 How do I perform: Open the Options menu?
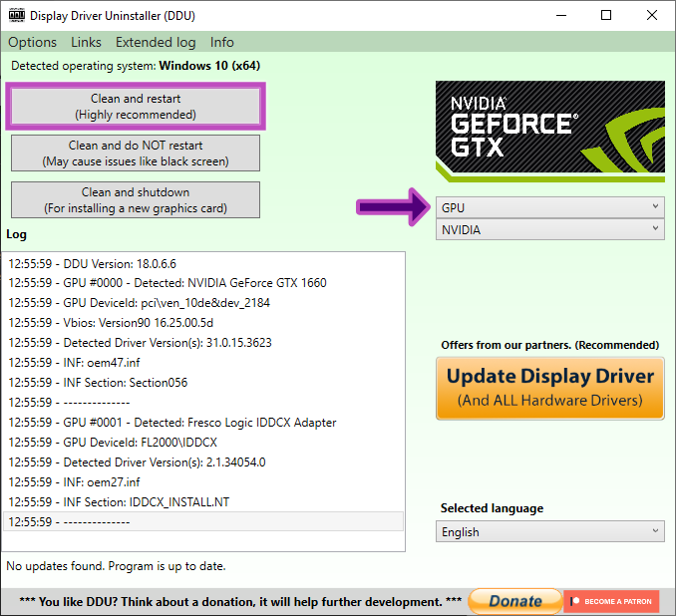click(33, 42)
